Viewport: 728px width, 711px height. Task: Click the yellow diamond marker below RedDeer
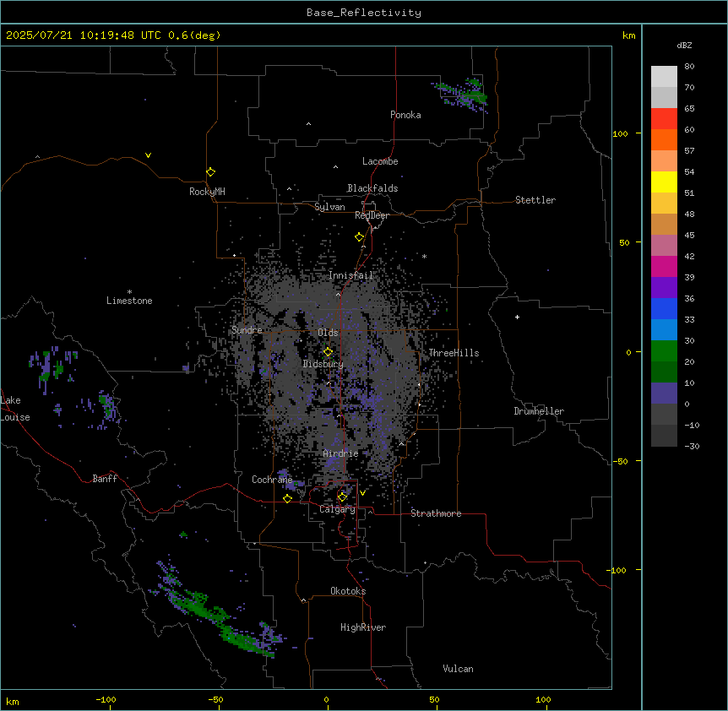click(x=360, y=237)
